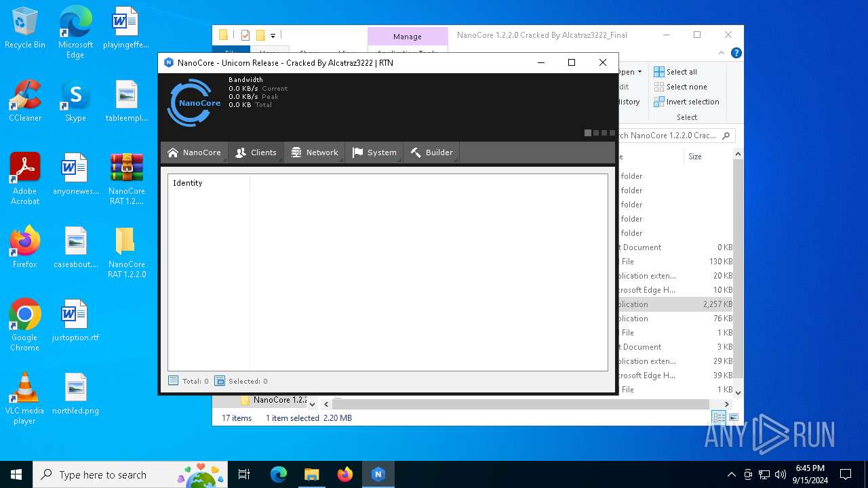This screenshot has width=868, height=488.
Task: Click the Total count icon in status bar
Action: tap(173, 381)
